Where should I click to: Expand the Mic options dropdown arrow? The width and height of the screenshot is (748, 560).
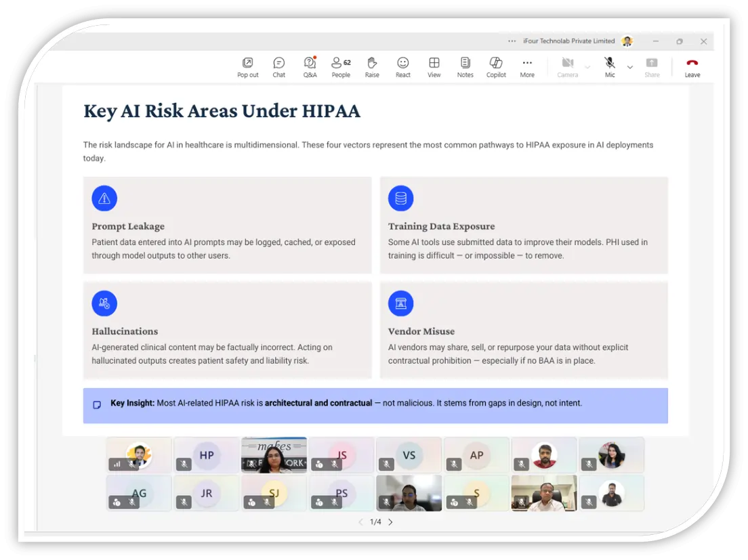[630, 67]
